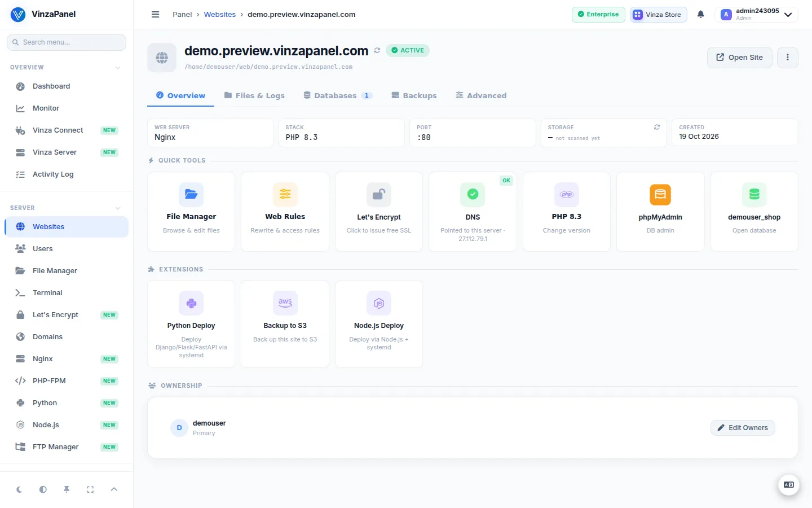This screenshot has height=508, width=812.
Task: Open Vinza Connect in the sidebar
Action: [x=67, y=130]
